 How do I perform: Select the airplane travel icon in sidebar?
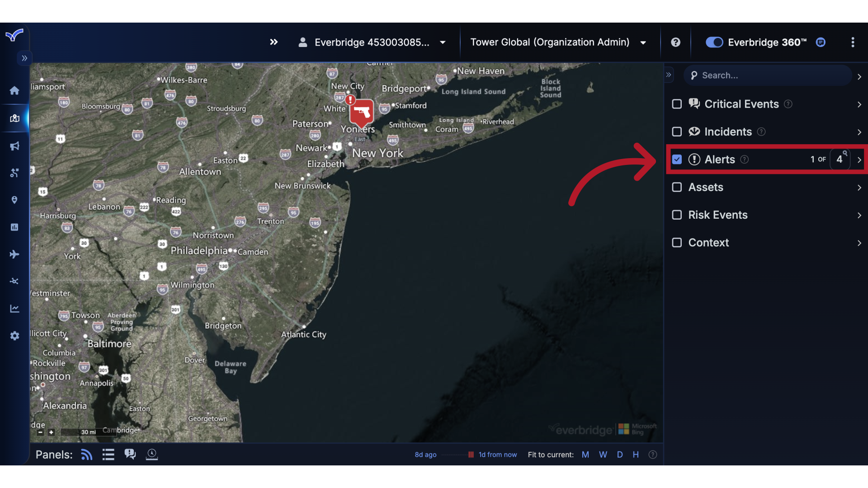coord(14,254)
